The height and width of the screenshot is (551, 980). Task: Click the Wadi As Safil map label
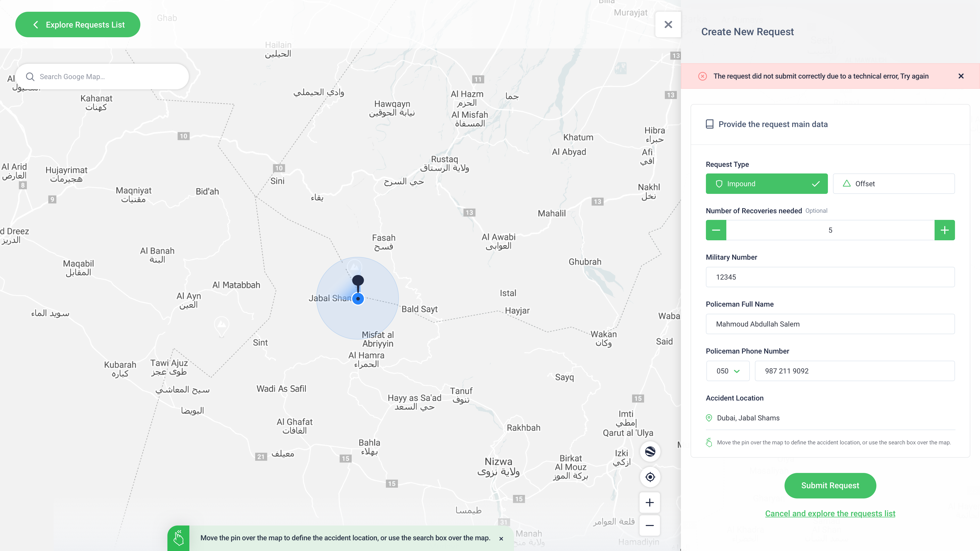(281, 389)
